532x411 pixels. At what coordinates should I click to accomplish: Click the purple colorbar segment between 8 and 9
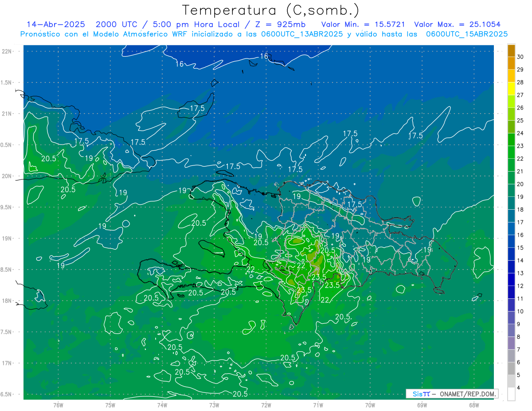click(511, 330)
